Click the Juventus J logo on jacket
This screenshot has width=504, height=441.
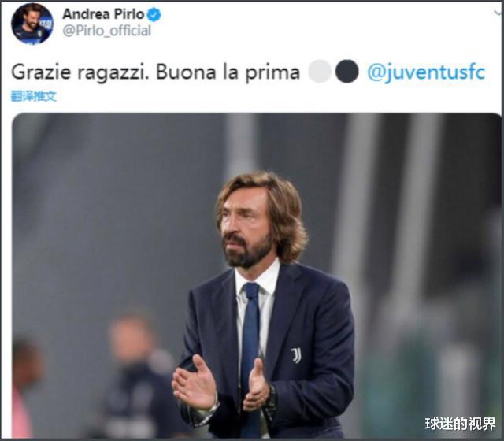[x=296, y=355]
